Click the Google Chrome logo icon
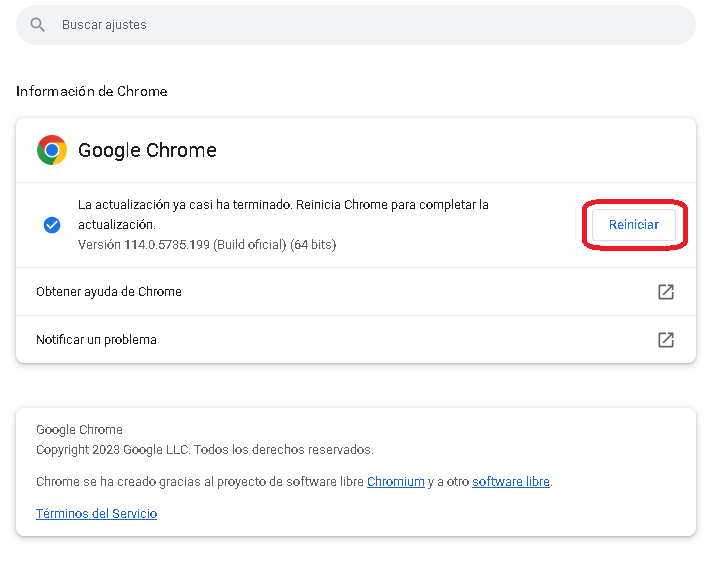This screenshot has height=564, width=716. pos(52,150)
